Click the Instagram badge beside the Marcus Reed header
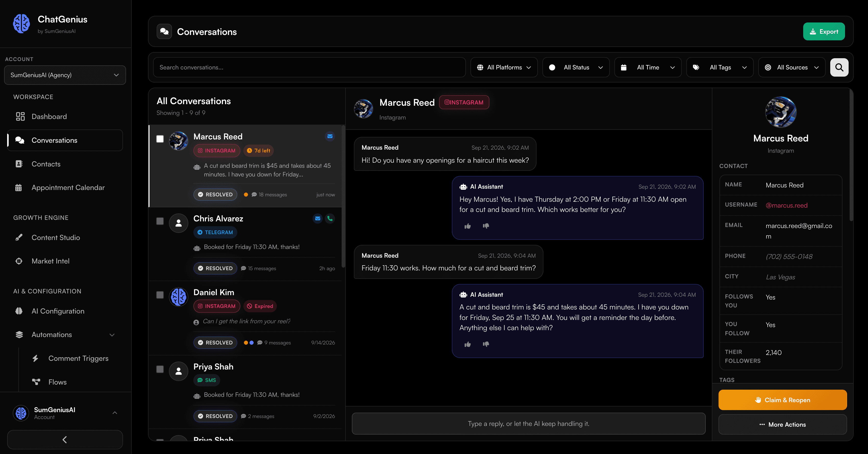This screenshot has height=454, width=868. (x=464, y=102)
